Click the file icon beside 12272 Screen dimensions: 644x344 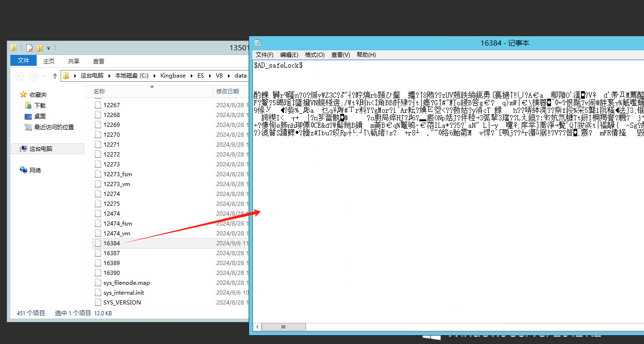point(98,154)
